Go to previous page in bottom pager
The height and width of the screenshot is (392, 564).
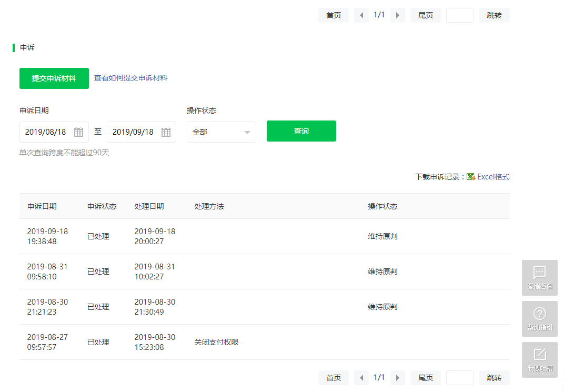pos(361,378)
